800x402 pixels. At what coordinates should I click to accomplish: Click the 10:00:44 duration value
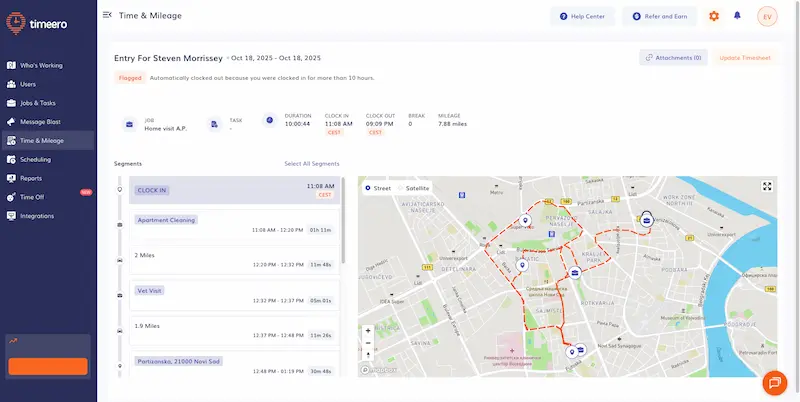click(x=297, y=124)
